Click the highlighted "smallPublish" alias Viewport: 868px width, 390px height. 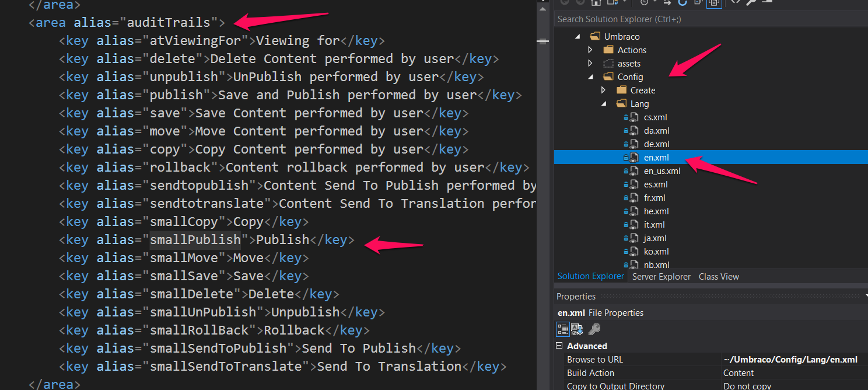(195, 240)
